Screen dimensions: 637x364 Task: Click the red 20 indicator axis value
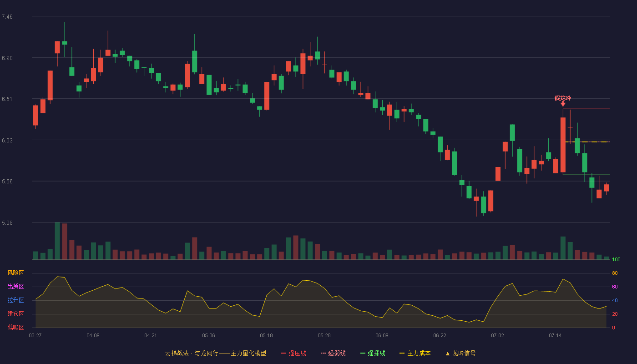point(615,314)
